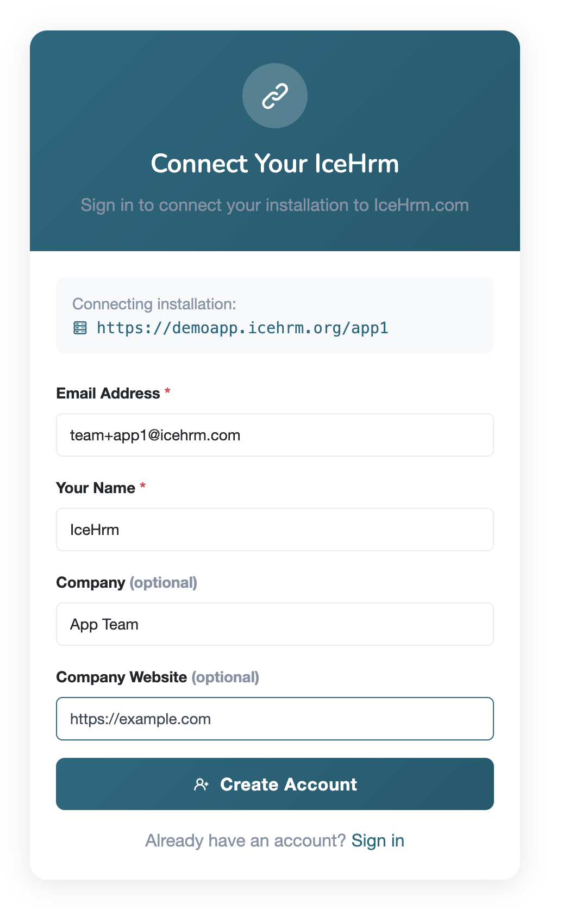Screen dimensions: 588x909
Task: Follow the Sign in link
Action: [378, 840]
